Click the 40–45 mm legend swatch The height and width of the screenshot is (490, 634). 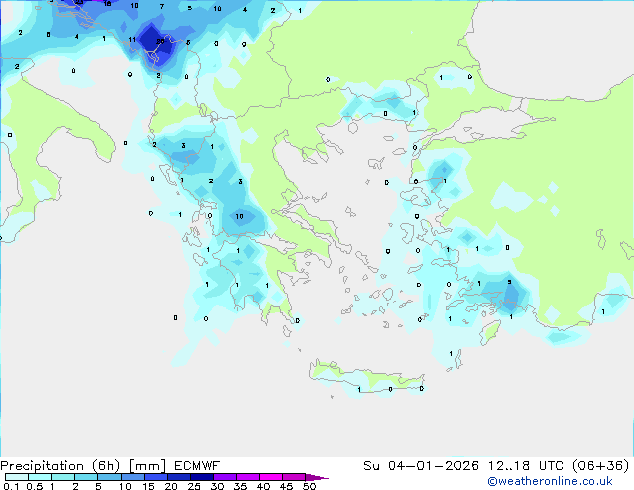tap(271, 477)
